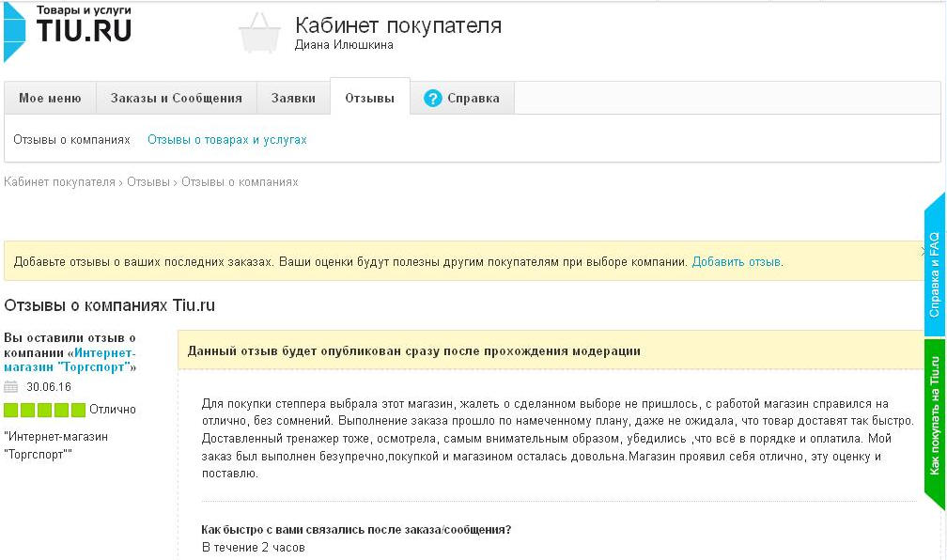Screen dimensions: 947x560
Task: Click the TIU.RU logo
Action: click(x=68, y=30)
